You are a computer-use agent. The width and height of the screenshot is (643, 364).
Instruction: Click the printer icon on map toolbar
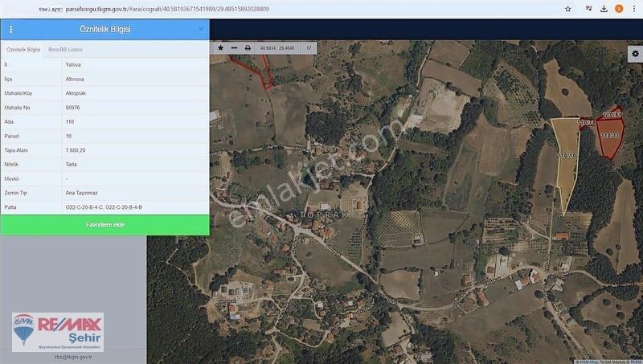tap(248, 48)
